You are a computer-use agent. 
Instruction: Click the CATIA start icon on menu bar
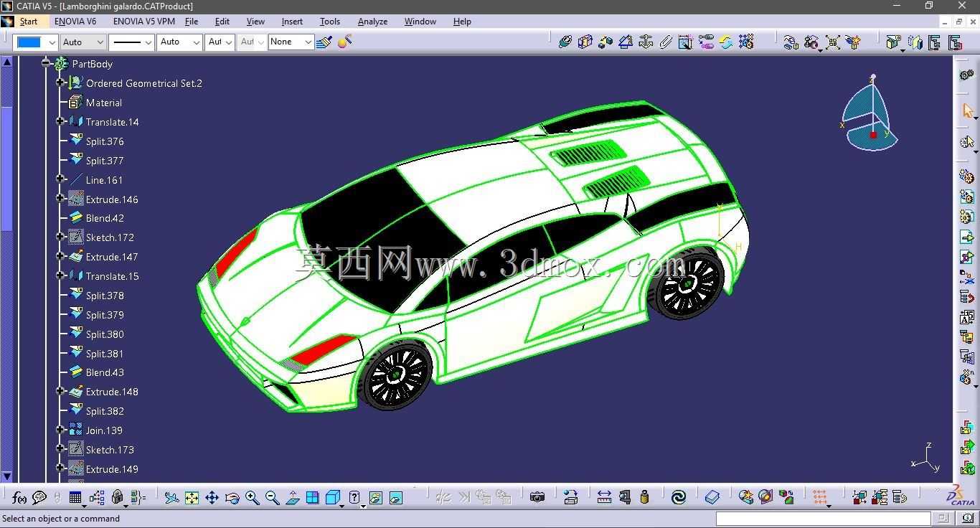(8, 22)
